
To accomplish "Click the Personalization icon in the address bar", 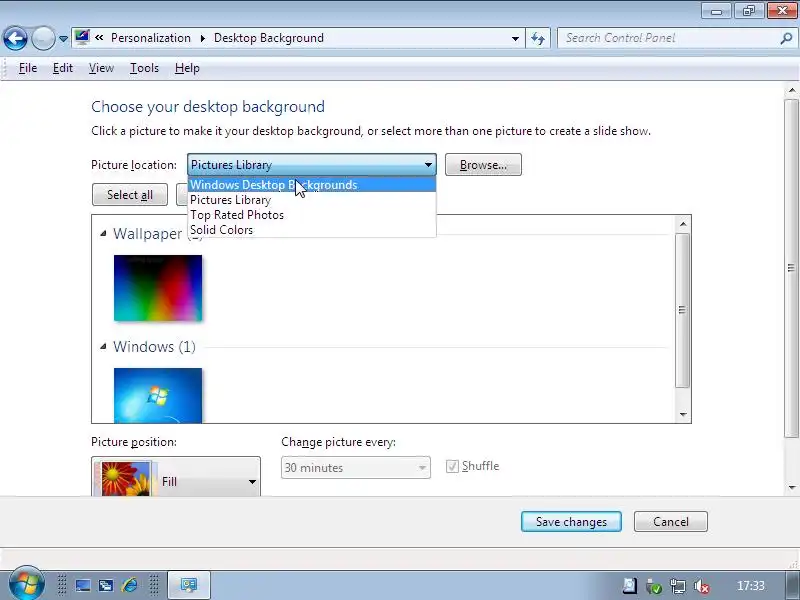I will coord(82,38).
